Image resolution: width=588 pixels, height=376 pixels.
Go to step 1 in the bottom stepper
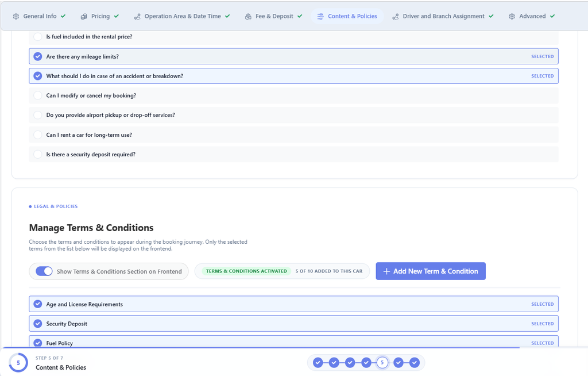click(318, 362)
